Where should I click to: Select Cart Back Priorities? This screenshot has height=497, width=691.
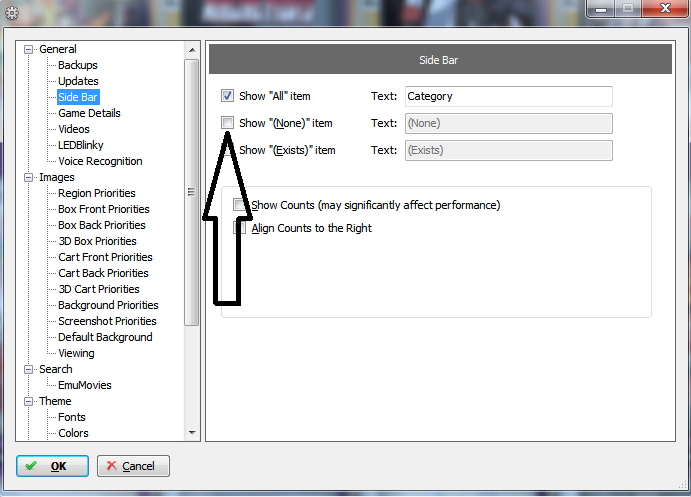point(103,273)
